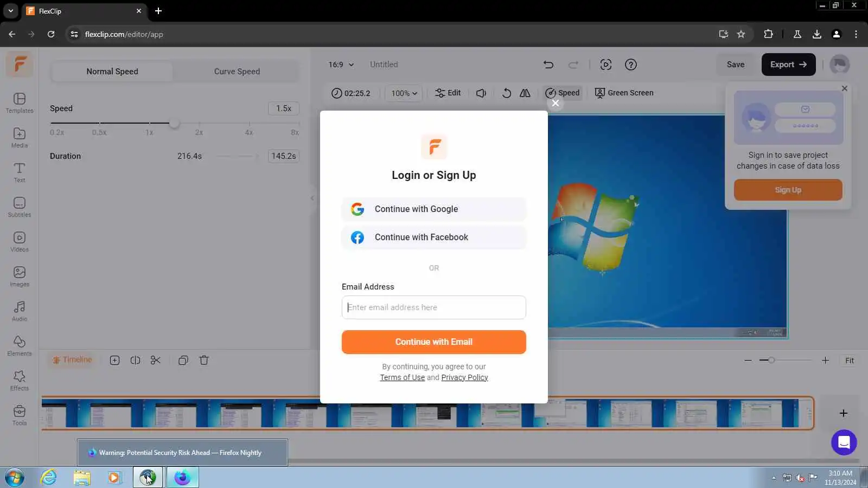The image size is (868, 488).
Task: Click the orange Sign Up button
Action: (x=788, y=190)
